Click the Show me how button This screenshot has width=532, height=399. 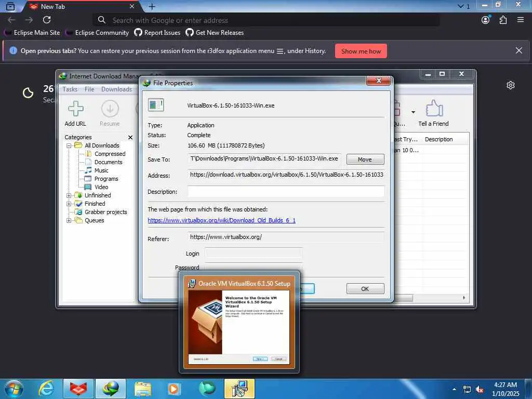361,51
